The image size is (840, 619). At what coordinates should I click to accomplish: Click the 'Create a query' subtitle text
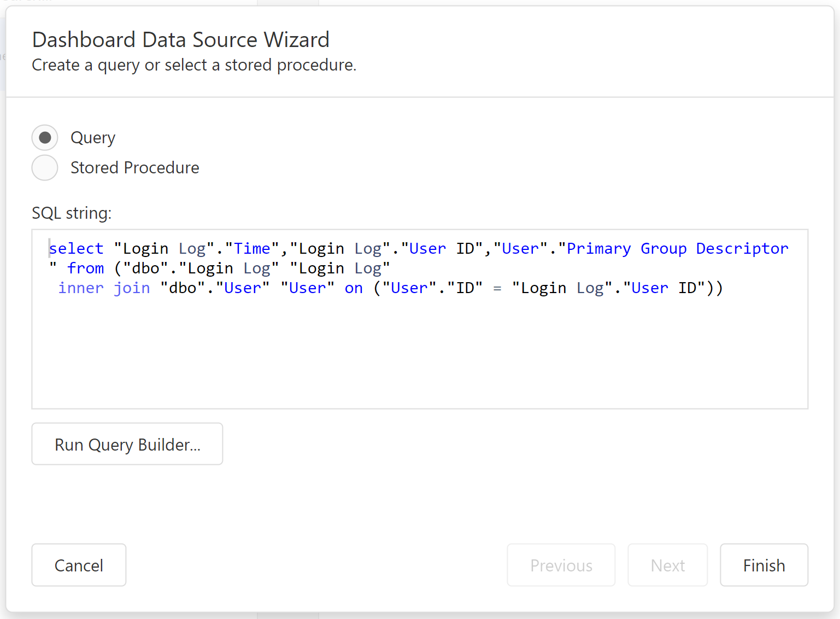194,65
